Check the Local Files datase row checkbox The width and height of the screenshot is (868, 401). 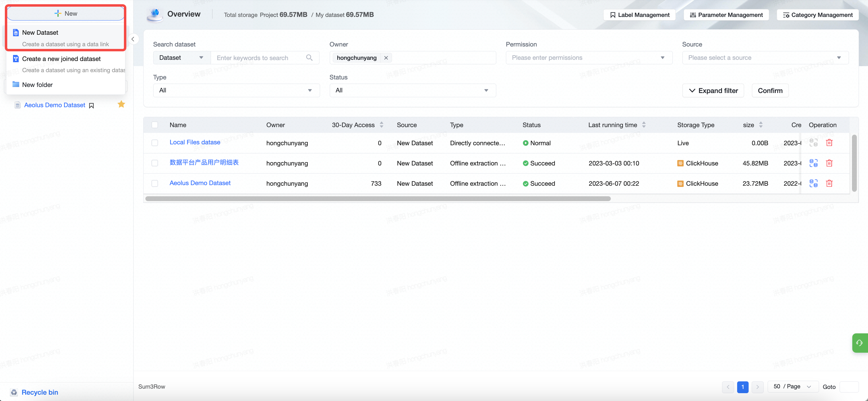pos(155,143)
